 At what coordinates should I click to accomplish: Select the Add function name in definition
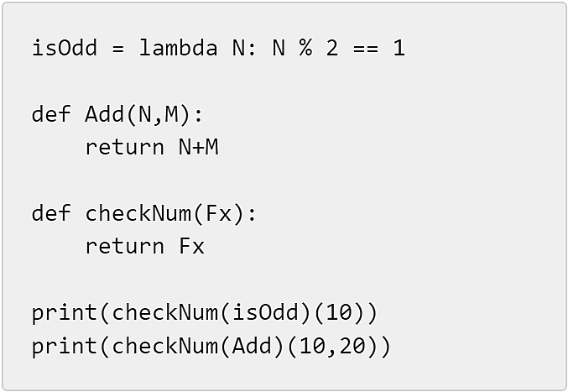point(104,114)
